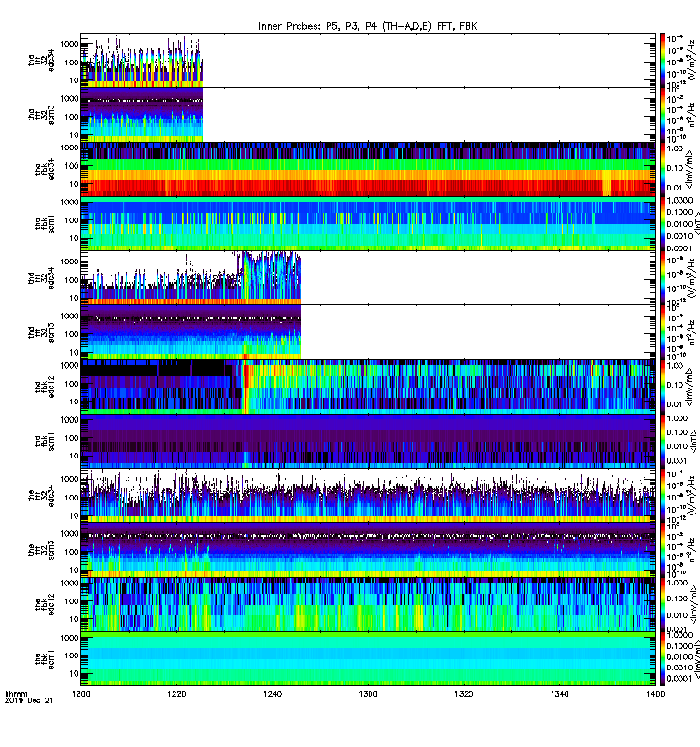Click the "thd fff 32 scm3" panel label
The image size is (700, 747).
coord(41,332)
